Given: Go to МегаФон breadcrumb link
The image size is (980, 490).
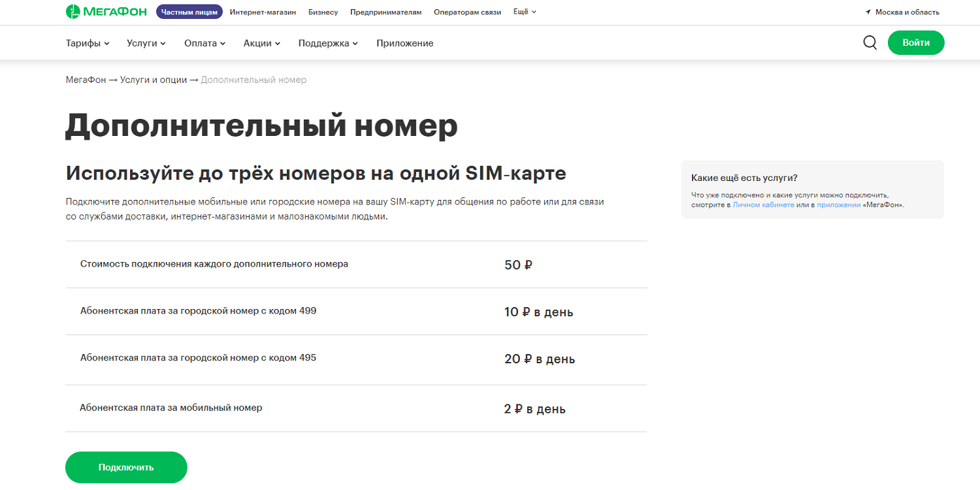Looking at the screenshot, I should [85, 80].
